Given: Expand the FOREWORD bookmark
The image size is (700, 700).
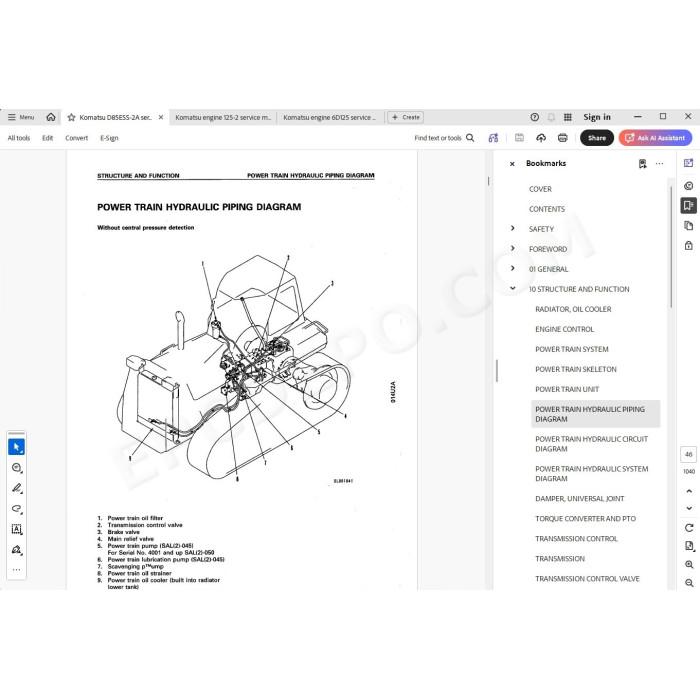Looking at the screenshot, I should [x=512, y=248].
